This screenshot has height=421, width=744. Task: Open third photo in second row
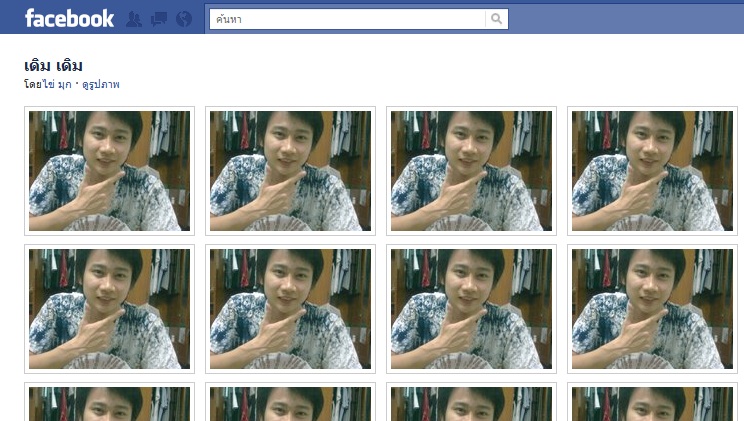(x=471, y=309)
